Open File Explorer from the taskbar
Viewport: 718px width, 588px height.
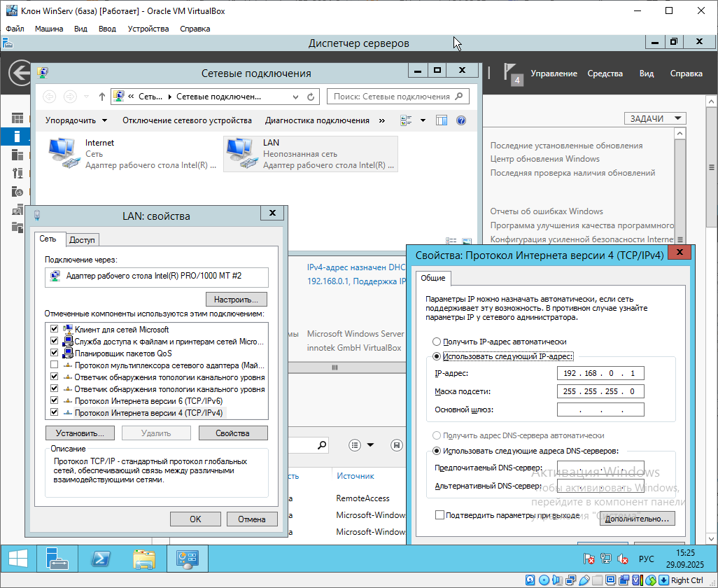144,559
